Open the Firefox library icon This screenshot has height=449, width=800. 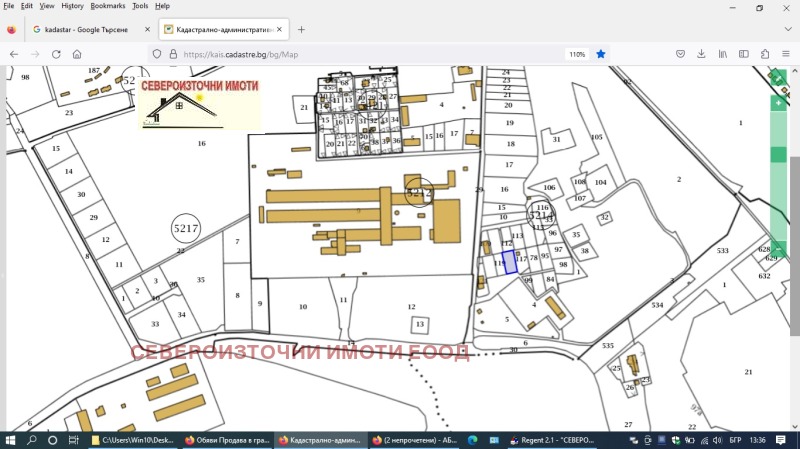coord(722,54)
